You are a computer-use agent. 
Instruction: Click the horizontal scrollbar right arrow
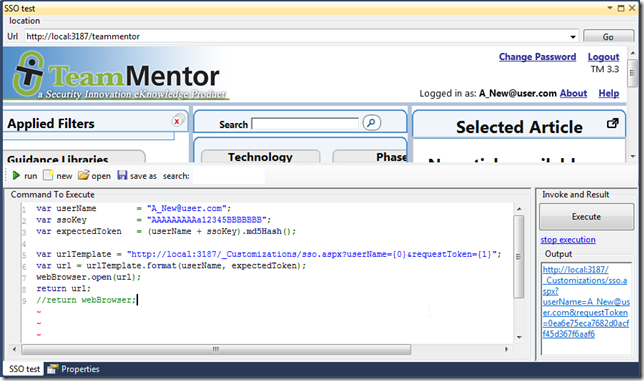click(x=506, y=349)
